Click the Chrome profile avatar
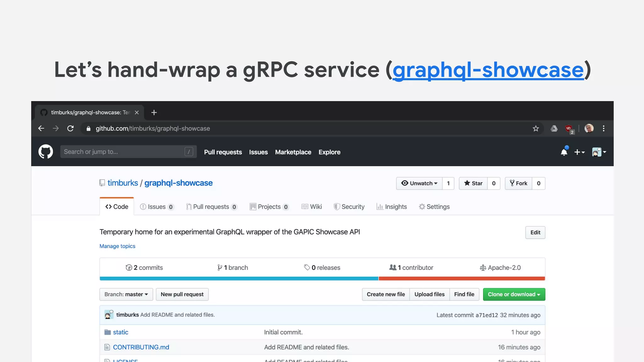The height and width of the screenshot is (362, 644). pos(589,128)
